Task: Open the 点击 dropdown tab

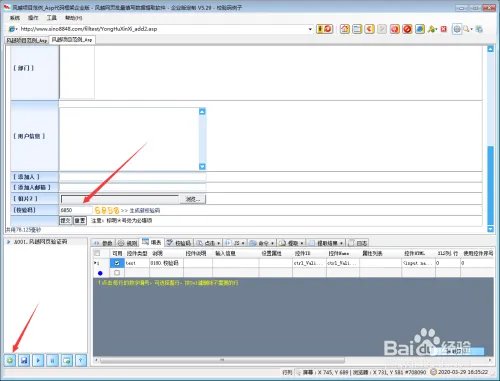Action: (208, 243)
